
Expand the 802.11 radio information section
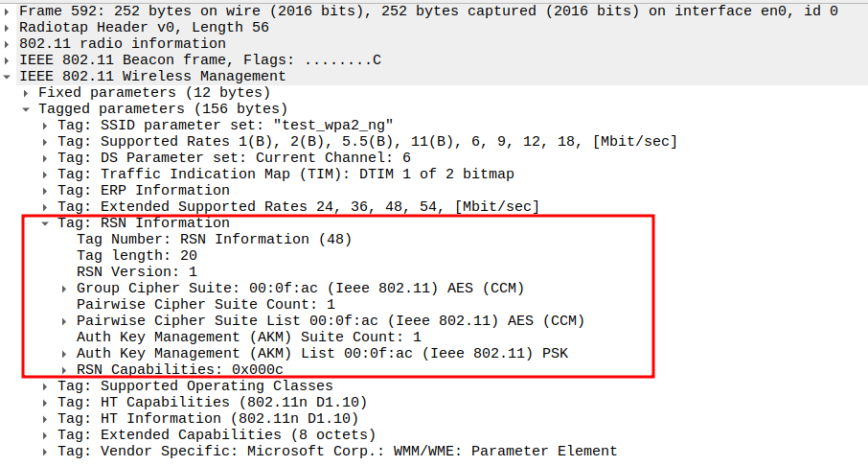click(8, 43)
